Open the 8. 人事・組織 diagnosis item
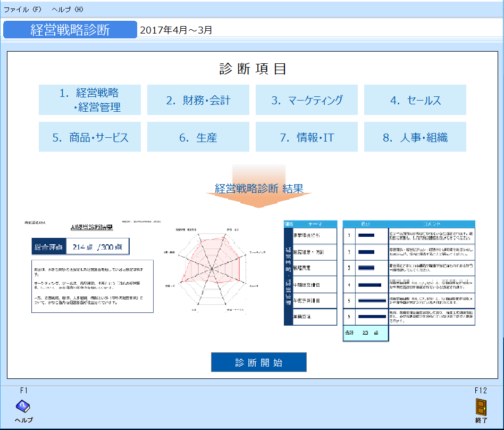Screen dimensions: 504x430 [415, 137]
